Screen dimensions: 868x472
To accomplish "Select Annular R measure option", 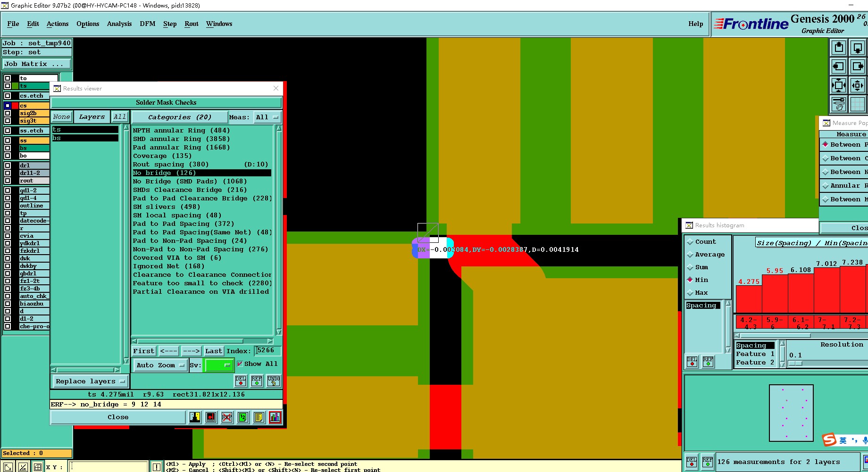I will pyautogui.click(x=844, y=186).
